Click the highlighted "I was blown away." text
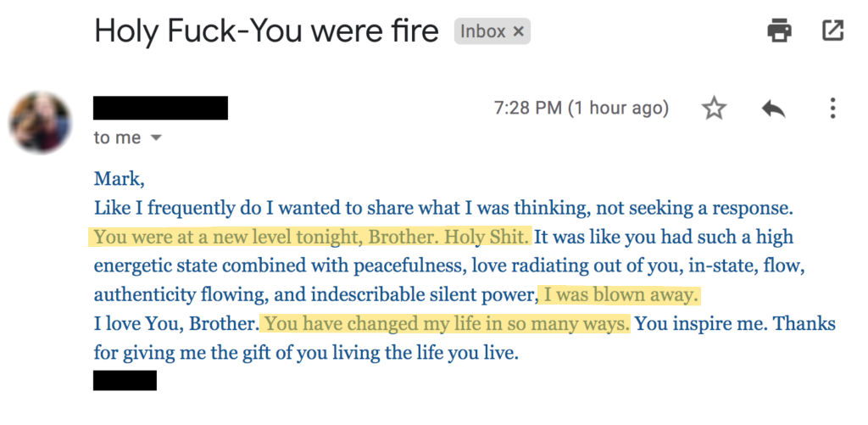868x425 pixels. point(623,294)
